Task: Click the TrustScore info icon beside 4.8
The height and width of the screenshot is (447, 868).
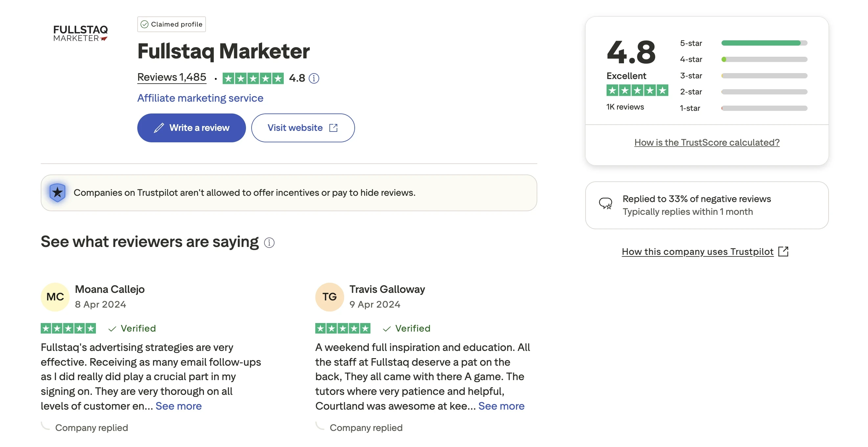Action: [x=314, y=78]
